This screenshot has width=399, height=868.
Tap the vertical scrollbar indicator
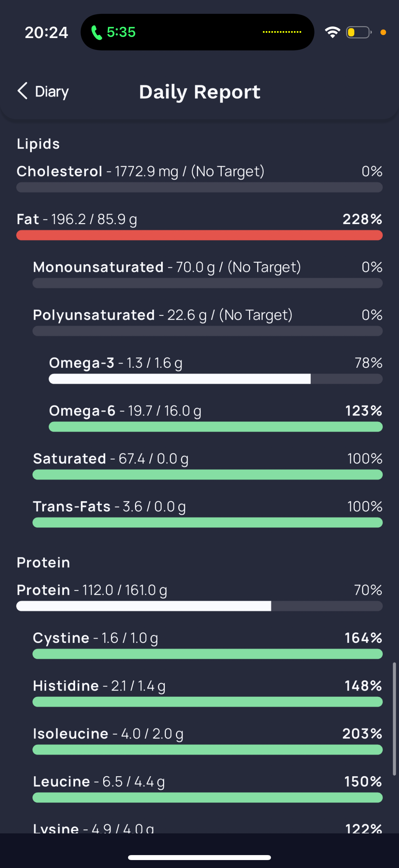(x=394, y=719)
